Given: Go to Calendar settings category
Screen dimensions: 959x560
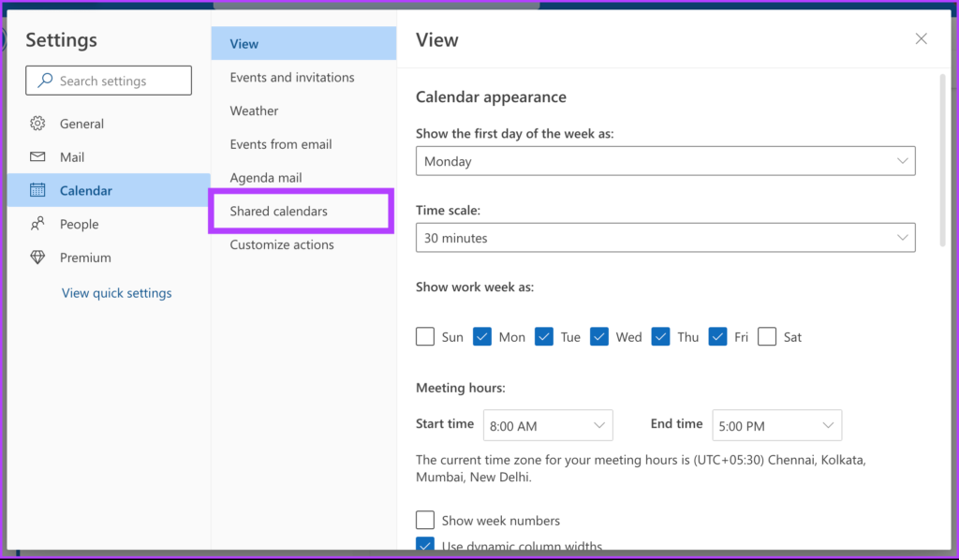Looking at the screenshot, I should pyautogui.click(x=109, y=190).
